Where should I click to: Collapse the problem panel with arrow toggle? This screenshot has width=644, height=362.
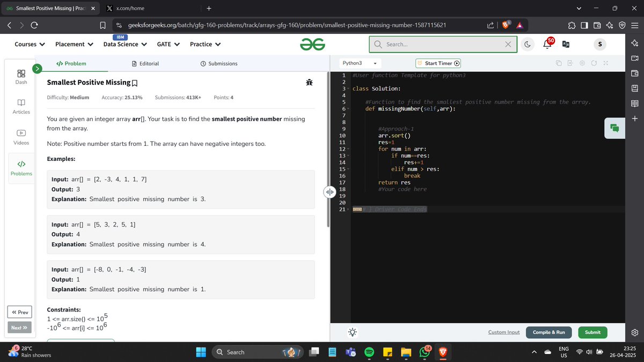tap(330, 191)
